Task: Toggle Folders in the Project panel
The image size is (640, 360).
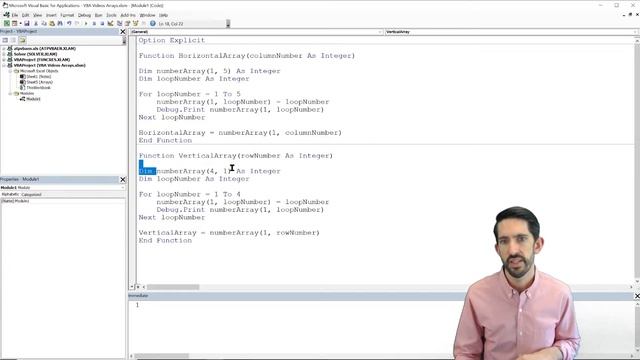Action: click(22, 40)
